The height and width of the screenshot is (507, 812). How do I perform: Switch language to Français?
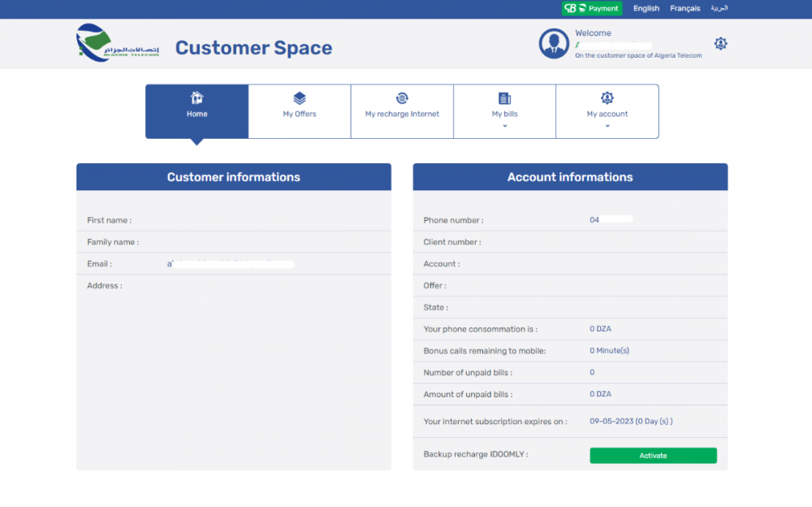[685, 8]
